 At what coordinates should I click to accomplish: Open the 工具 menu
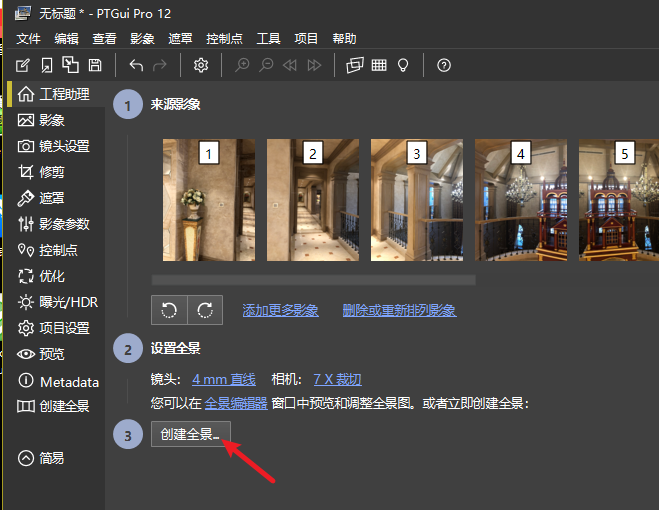[x=269, y=39]
